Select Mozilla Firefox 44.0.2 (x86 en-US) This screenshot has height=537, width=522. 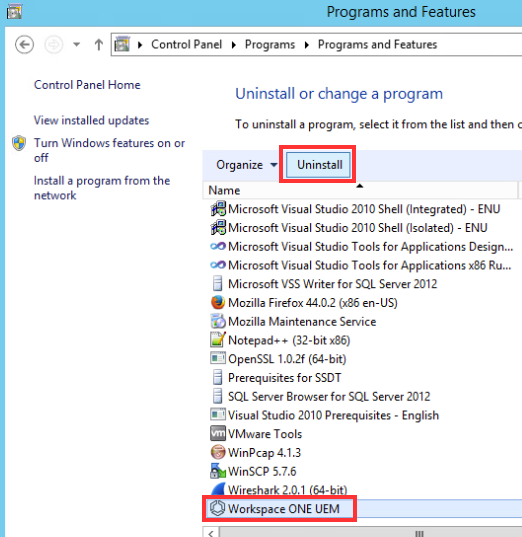[312, 303]
